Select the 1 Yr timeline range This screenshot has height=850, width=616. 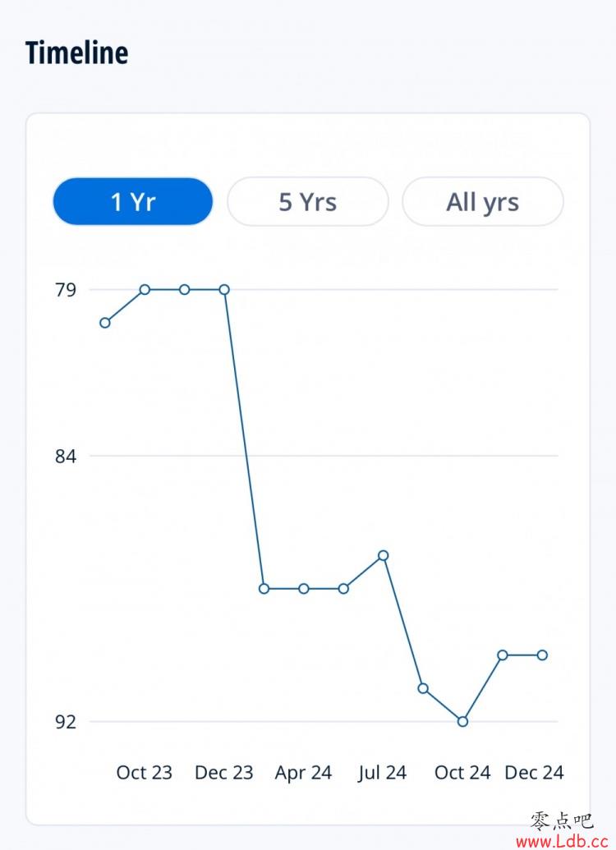click(132, 201)
